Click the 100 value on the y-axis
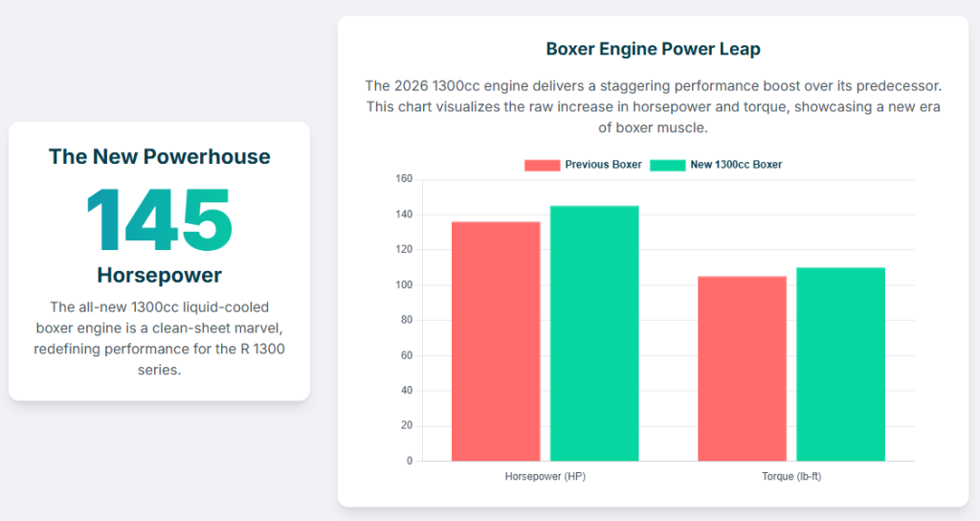Viewport: 980px width, 521px height. pos(403,285)
